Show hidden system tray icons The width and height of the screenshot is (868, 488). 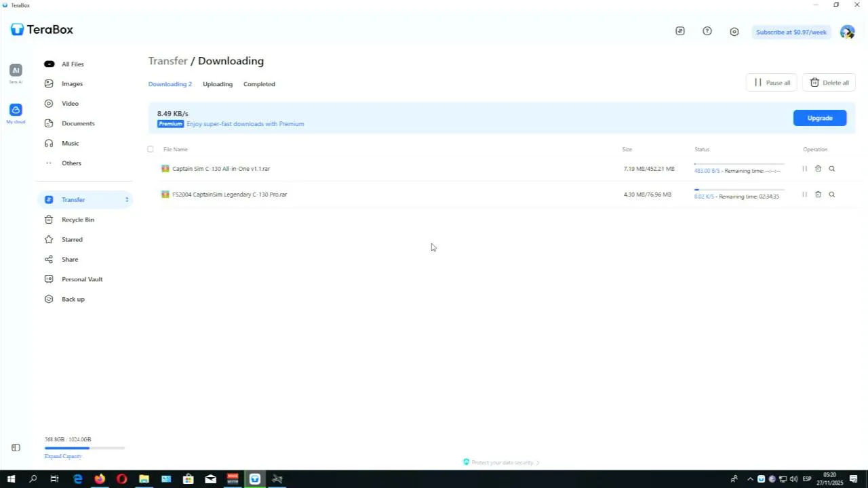(750, 479)
